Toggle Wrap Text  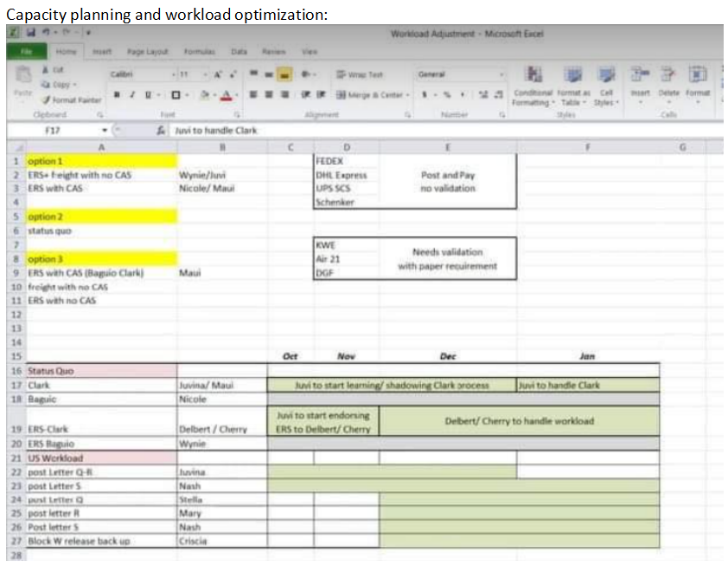click(360, 74)
